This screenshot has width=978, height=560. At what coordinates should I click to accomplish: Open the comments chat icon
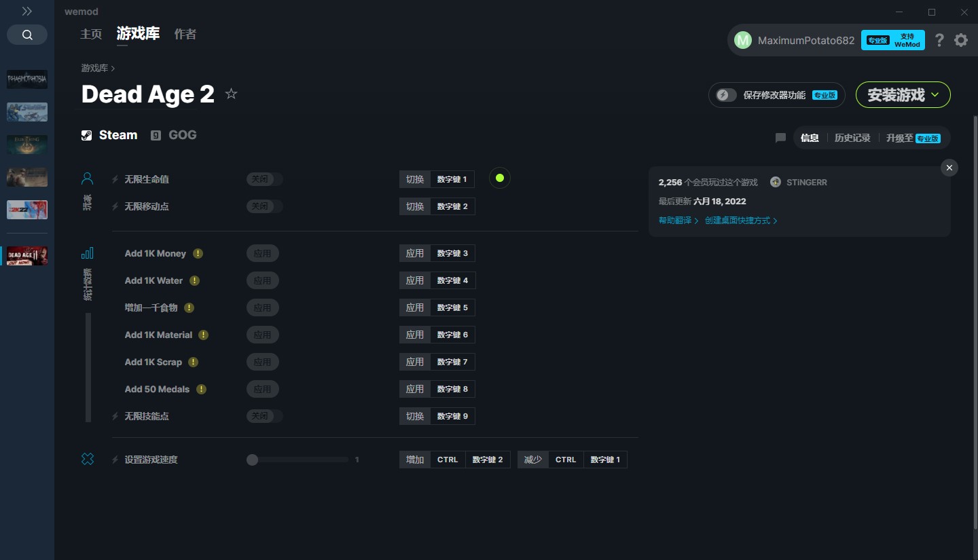pos(780,138)
